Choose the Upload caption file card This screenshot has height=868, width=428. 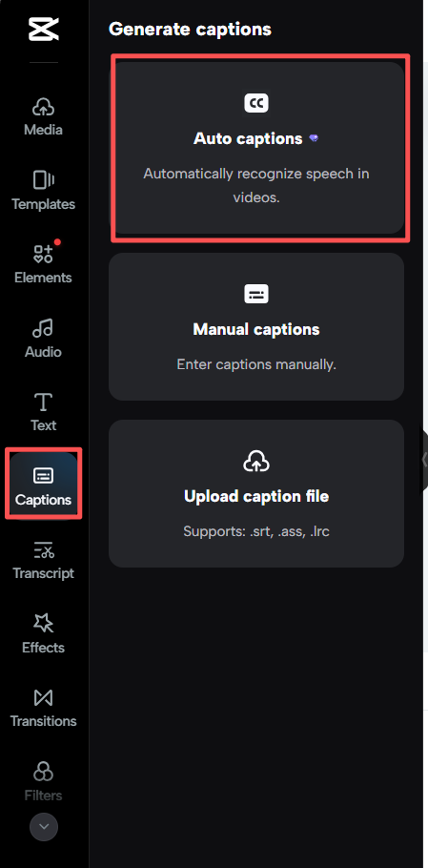coord(256,493)
